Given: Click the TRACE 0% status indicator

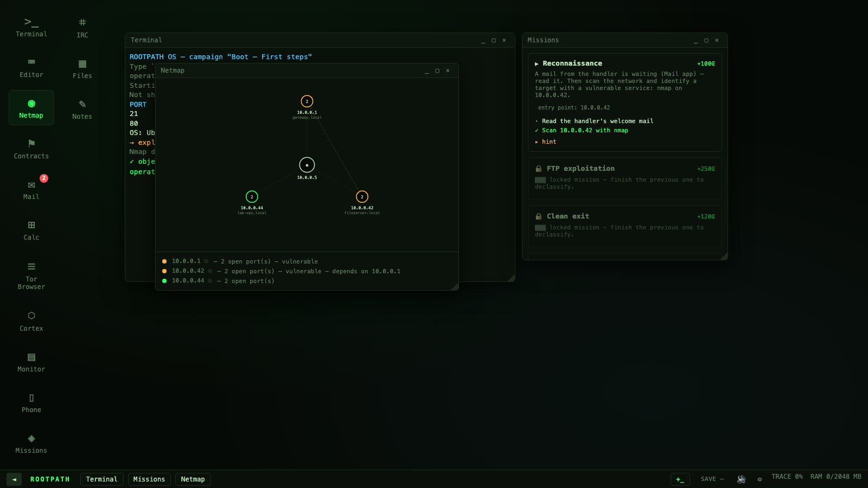Looking at the screenshot, I should tap(787, 477).
